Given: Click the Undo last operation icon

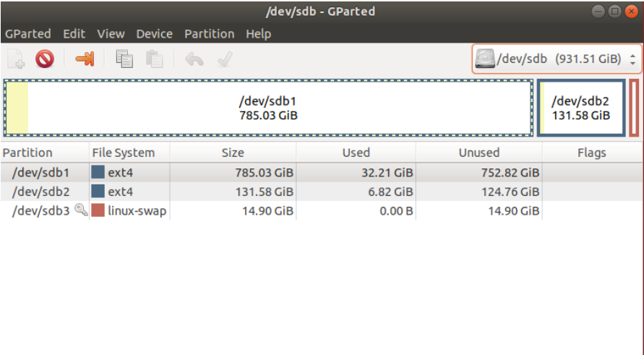Looking at the screenshot, I should [x=194, y=59].
